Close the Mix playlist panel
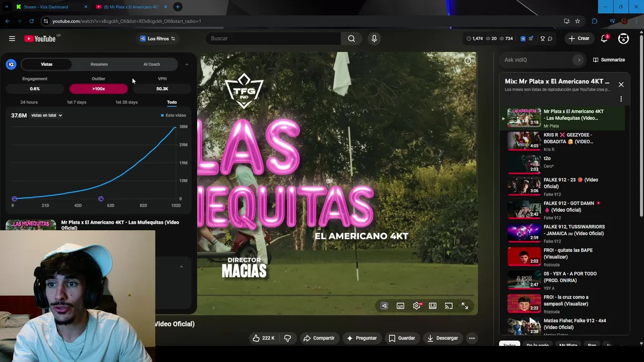The height and width of the screenshot is (362, 644). 621,84
